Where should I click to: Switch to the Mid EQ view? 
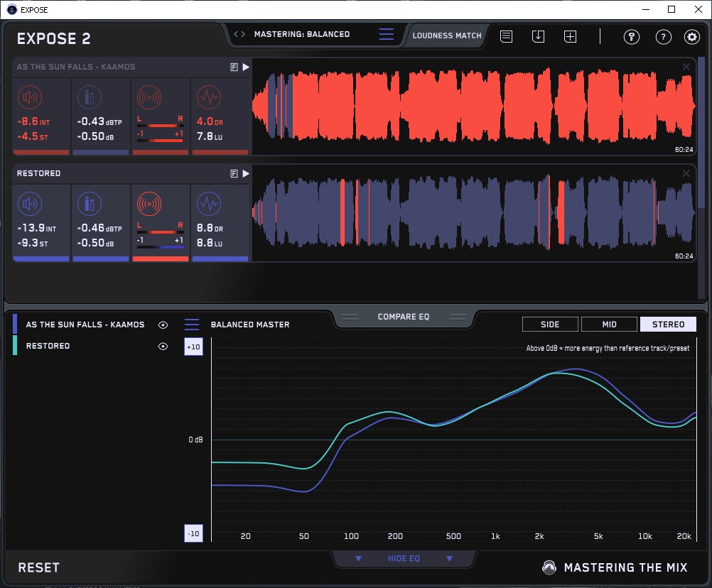pos(609,325)
